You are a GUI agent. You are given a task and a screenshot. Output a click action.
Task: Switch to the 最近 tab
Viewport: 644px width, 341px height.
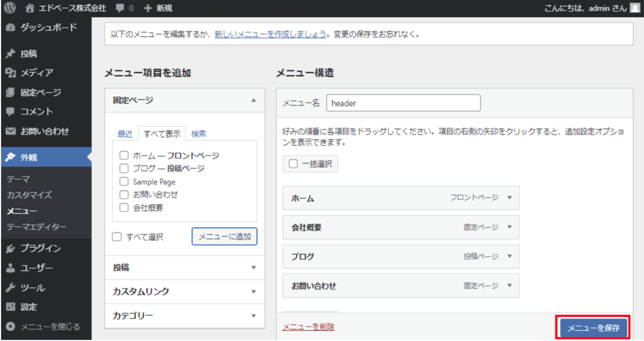pos(125,134)
